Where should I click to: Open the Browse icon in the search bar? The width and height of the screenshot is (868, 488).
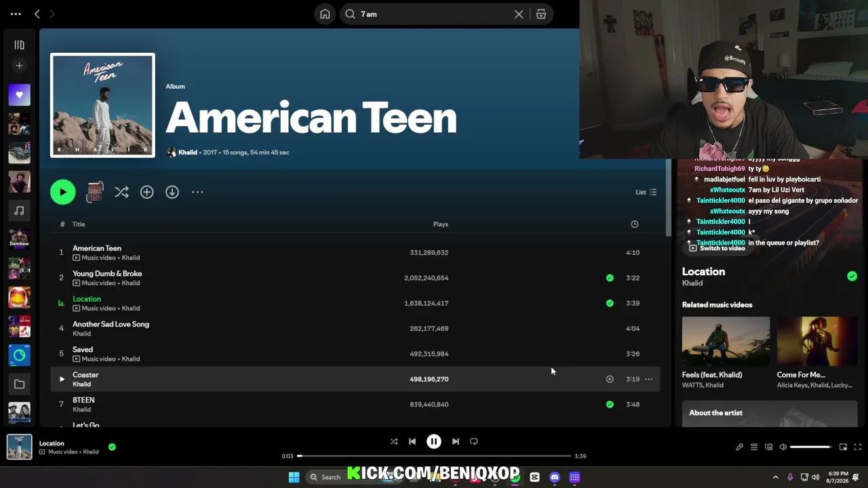point(540,14)
